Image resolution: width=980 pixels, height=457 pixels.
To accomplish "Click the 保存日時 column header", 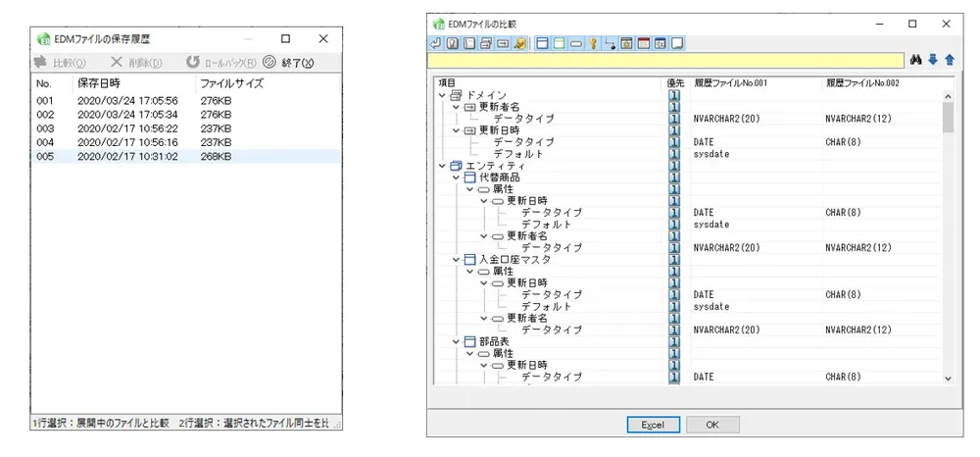I will pos(133,83).
